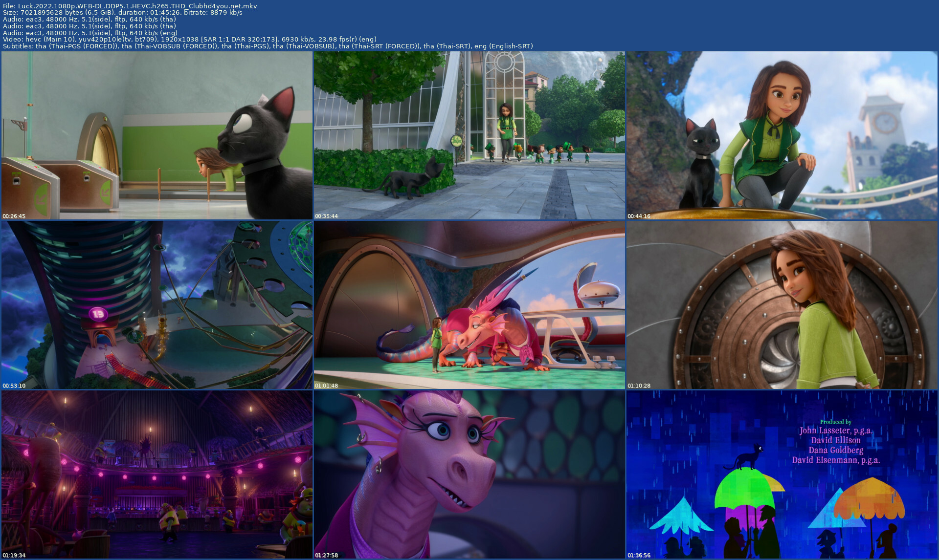This screenshot has width=939, height=560.
Task: Click the File name line starting Luck.2022.1080p
Action: point(130,6)
